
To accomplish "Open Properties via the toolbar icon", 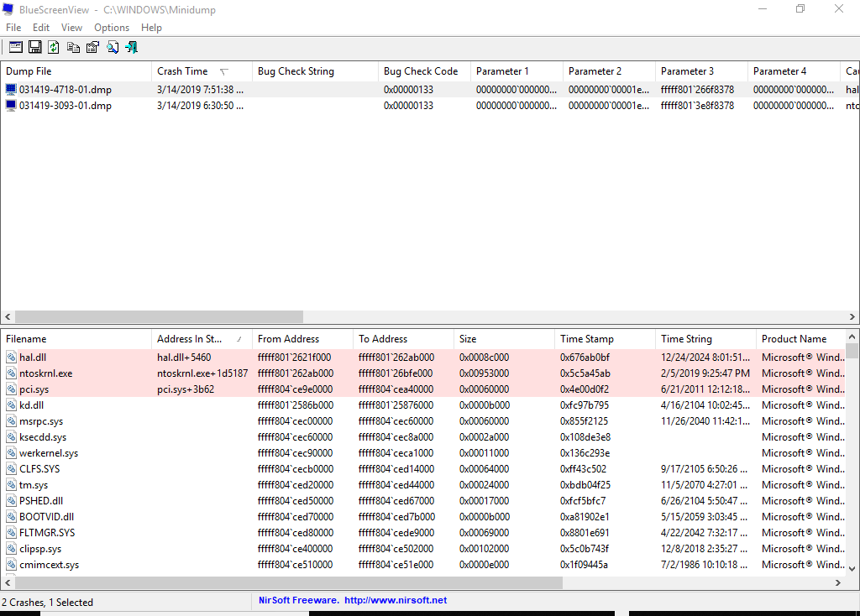I will coord(92,47).
